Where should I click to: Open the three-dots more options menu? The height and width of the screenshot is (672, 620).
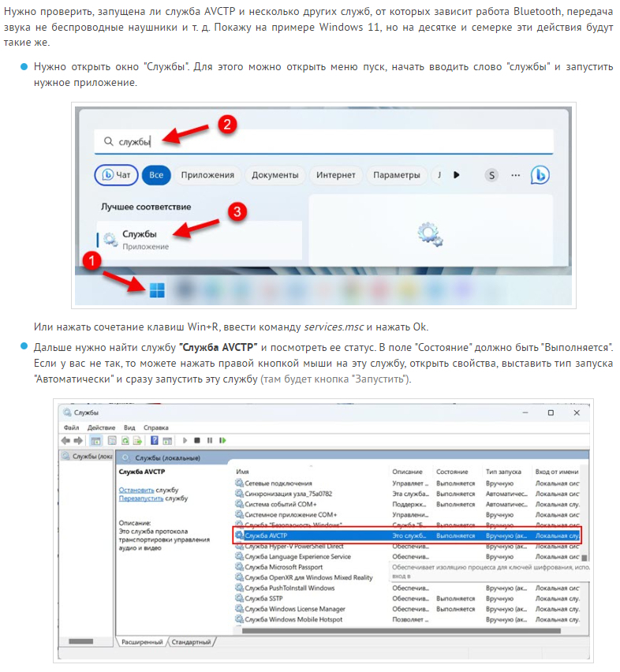[x=516, y=175]
